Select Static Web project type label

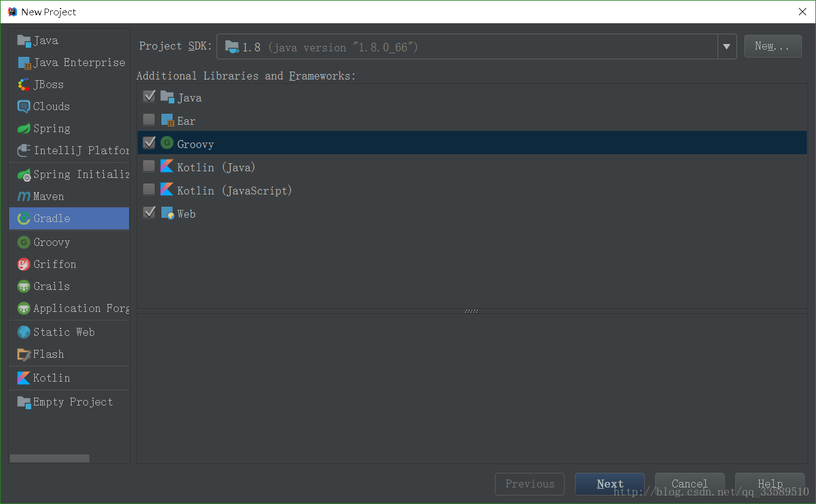click(64, 333)
